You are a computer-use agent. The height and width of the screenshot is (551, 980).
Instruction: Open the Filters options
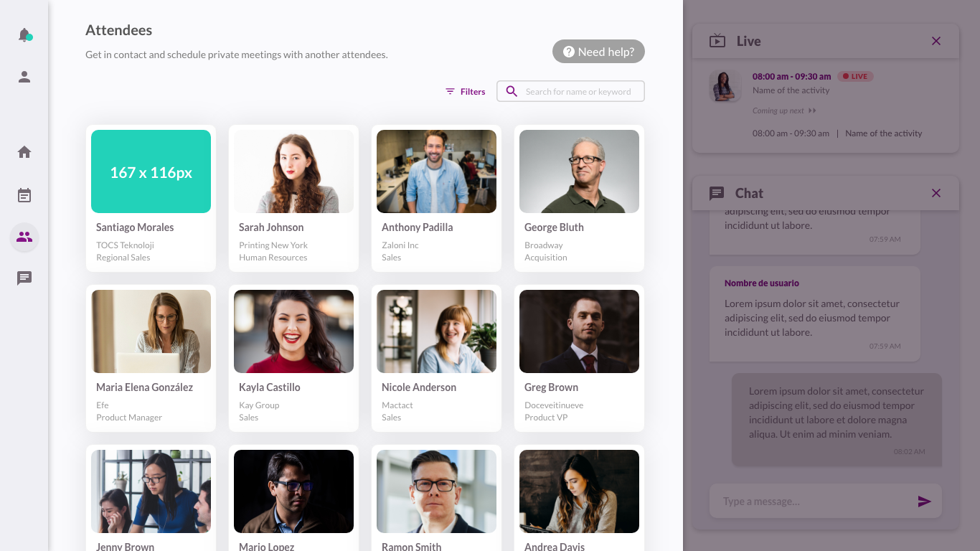[x=465, y=91]
